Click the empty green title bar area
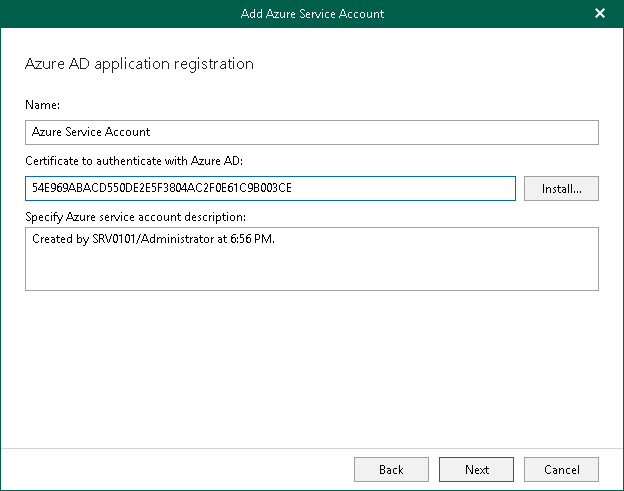This screenshot has height=491, width=624. click(120, 14)
